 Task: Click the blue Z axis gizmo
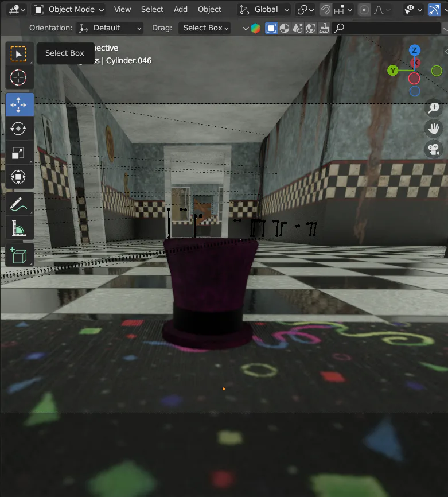coord(414,50)
